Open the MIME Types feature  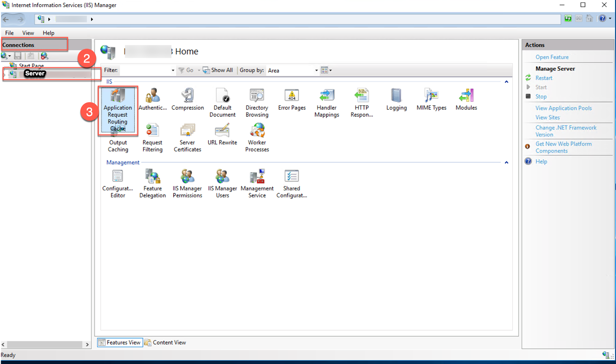coord(432,100)
